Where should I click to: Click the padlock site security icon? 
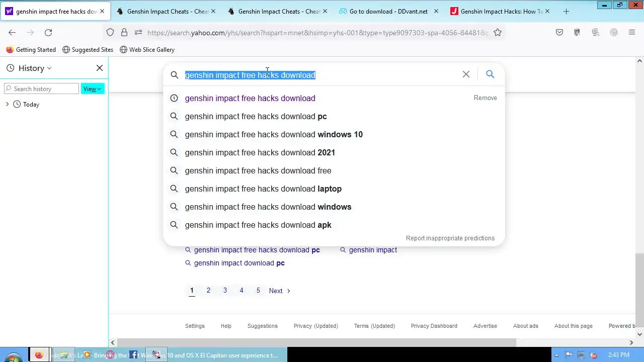[x=124, y=32]
